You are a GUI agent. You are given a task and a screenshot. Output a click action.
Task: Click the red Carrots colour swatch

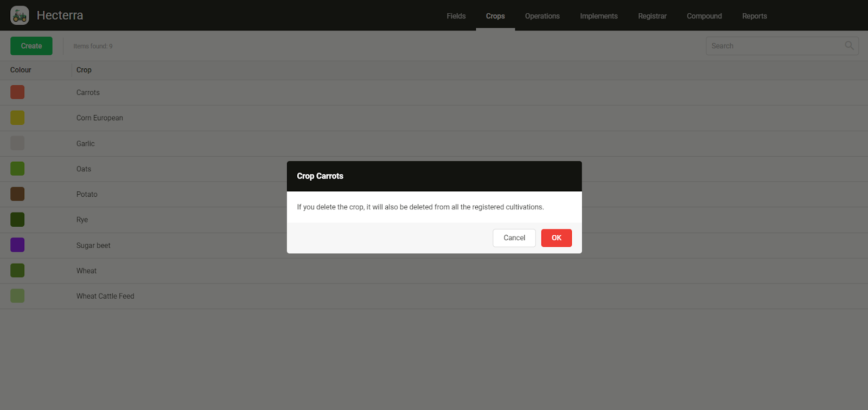pyautogui.click(x=17, y=92)
